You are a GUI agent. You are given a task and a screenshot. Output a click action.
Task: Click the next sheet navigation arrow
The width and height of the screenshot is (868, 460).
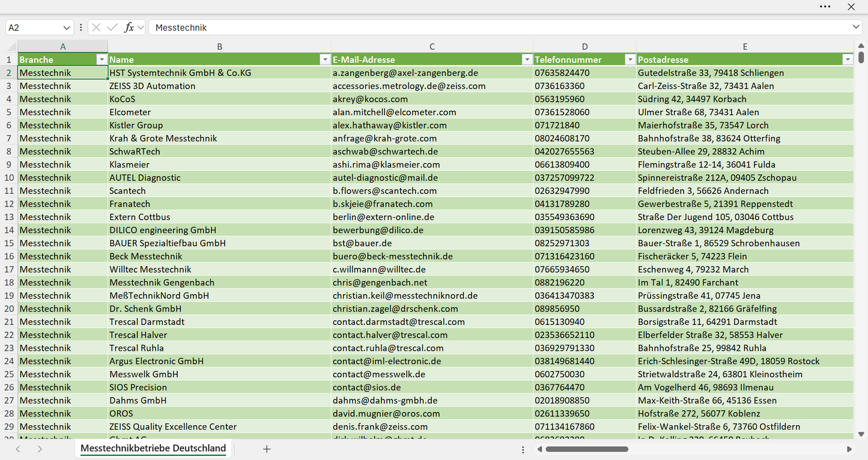(40, 449)
